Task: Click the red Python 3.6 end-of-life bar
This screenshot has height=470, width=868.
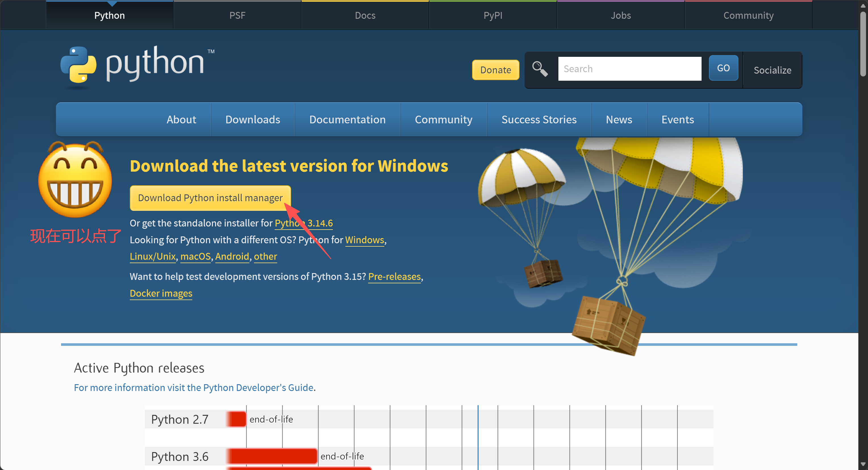Action: click(x=272, y=456)
